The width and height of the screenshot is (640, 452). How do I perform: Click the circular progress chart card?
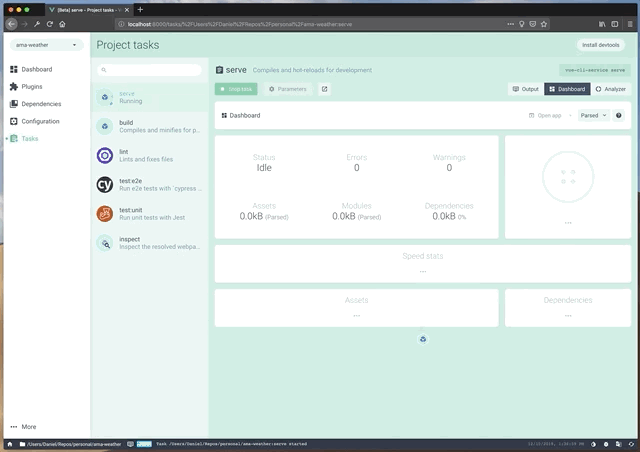coord(568,187)
